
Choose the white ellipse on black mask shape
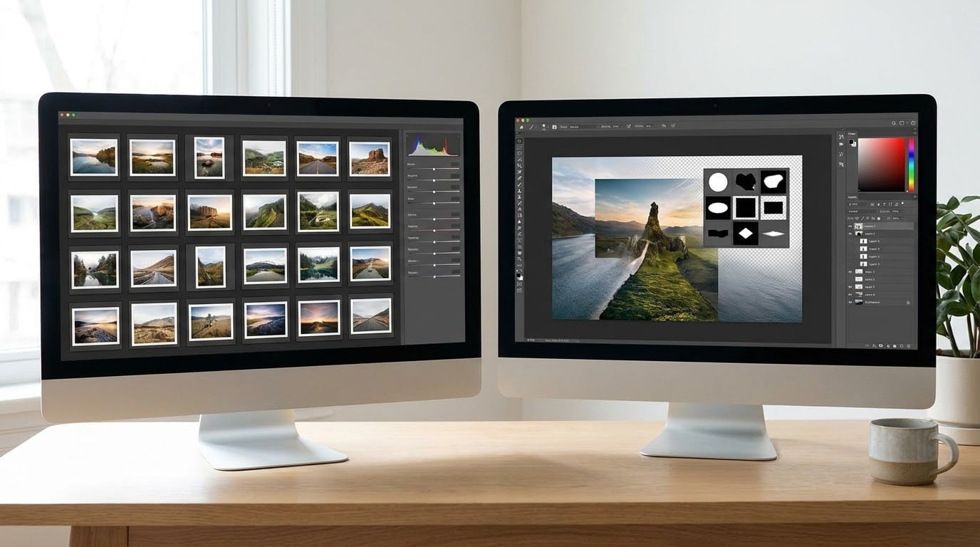click(718, 208)
